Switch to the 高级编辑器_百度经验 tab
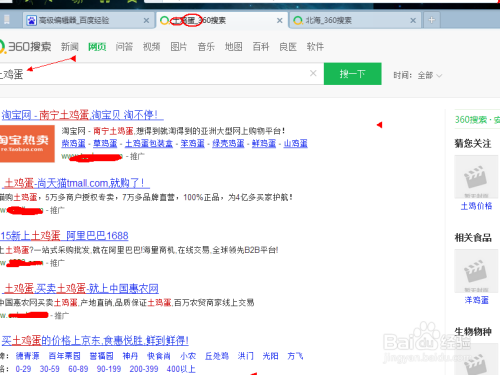 [89, 20]
